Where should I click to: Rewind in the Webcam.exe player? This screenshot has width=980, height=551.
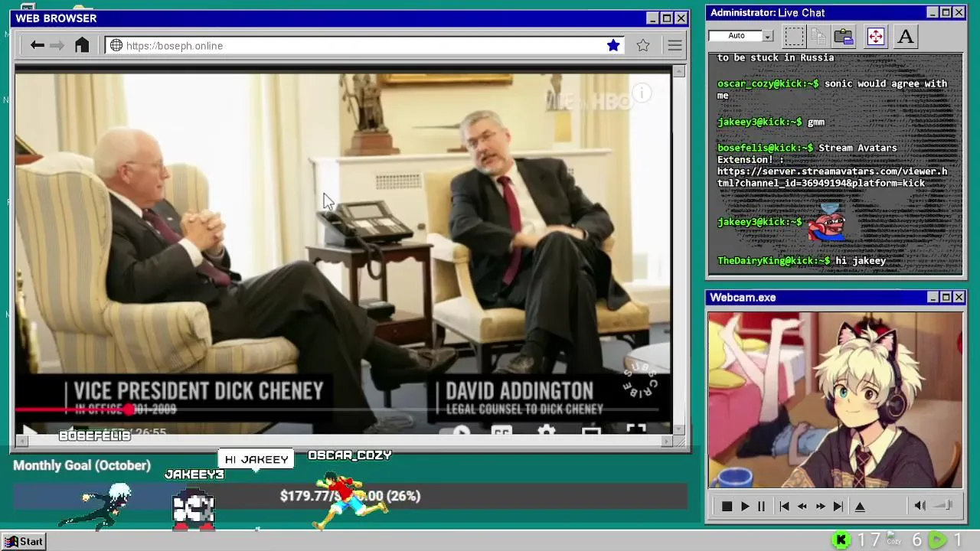[x=802, y=506]
